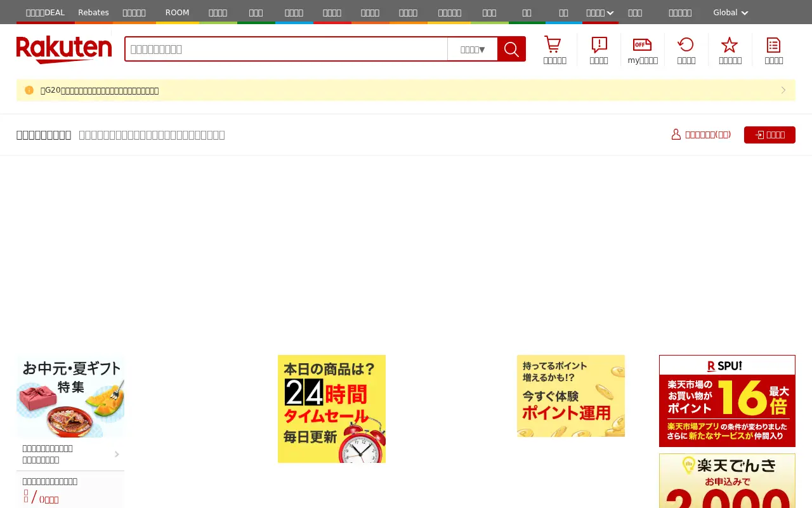Open ROOM in the top navigation
812x508 pixels.
(x=178, y=13)
